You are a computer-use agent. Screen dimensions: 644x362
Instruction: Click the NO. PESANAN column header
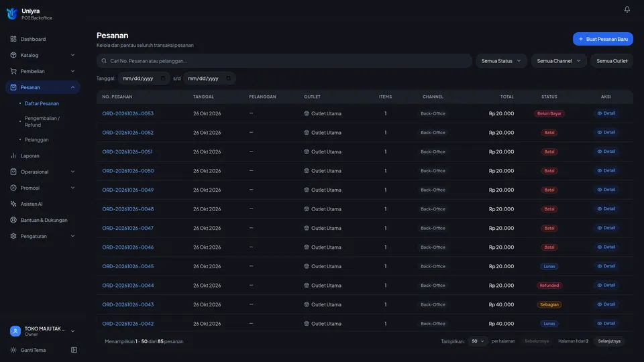pos(117,97)
